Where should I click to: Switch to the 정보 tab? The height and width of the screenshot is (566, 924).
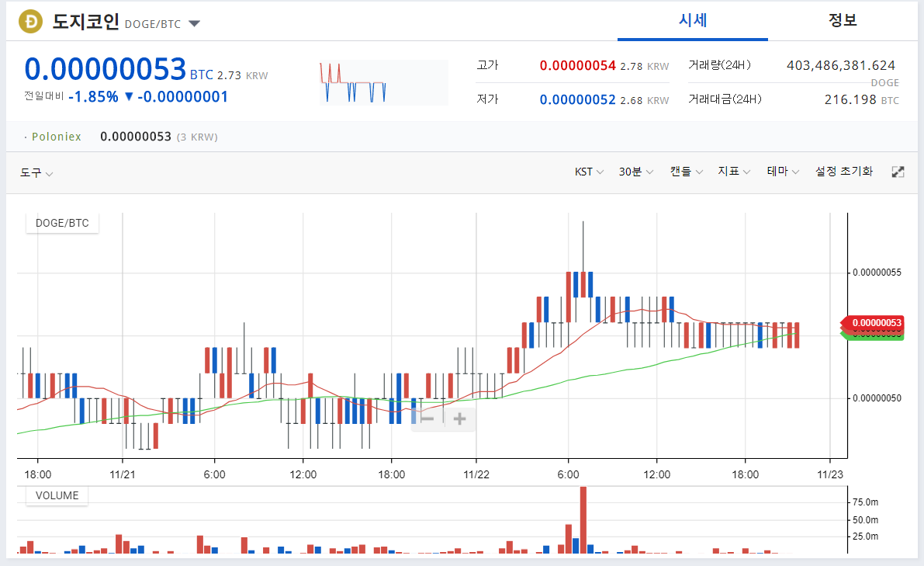coord(842,21)
